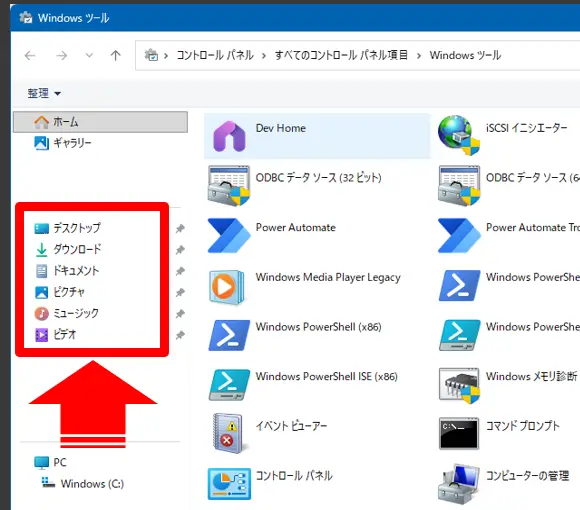Open Windows Media Player Legacy icon

(x=226, y=287)
